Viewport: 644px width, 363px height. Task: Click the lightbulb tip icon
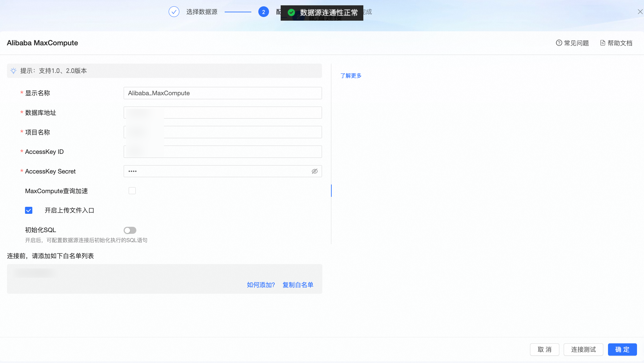13,71
